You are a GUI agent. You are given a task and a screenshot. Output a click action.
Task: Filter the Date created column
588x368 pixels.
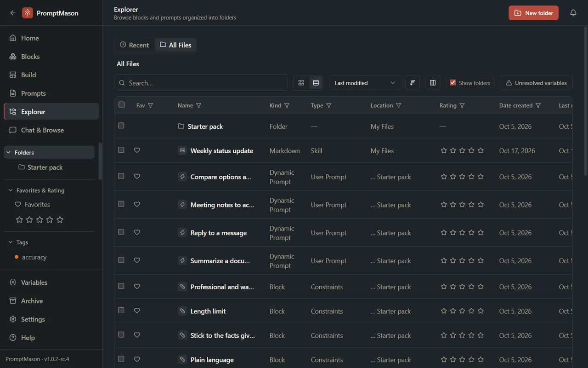[x=538, y=105]
